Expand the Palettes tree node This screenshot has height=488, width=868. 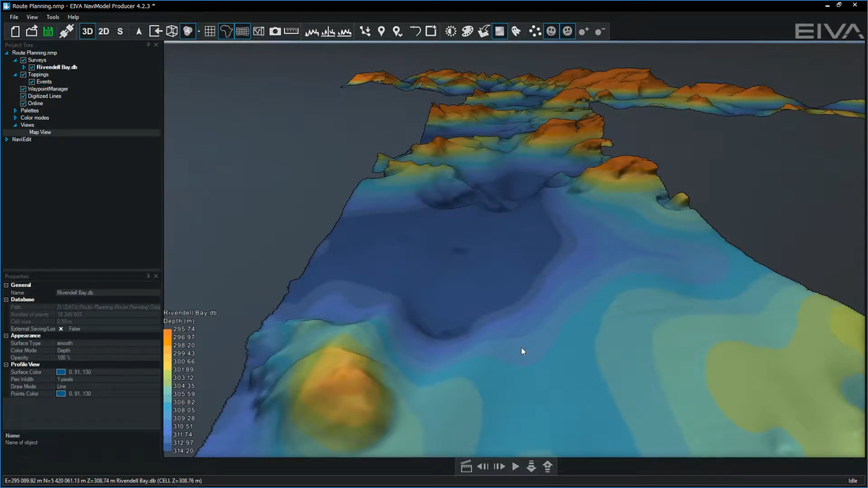pos(15,110)
